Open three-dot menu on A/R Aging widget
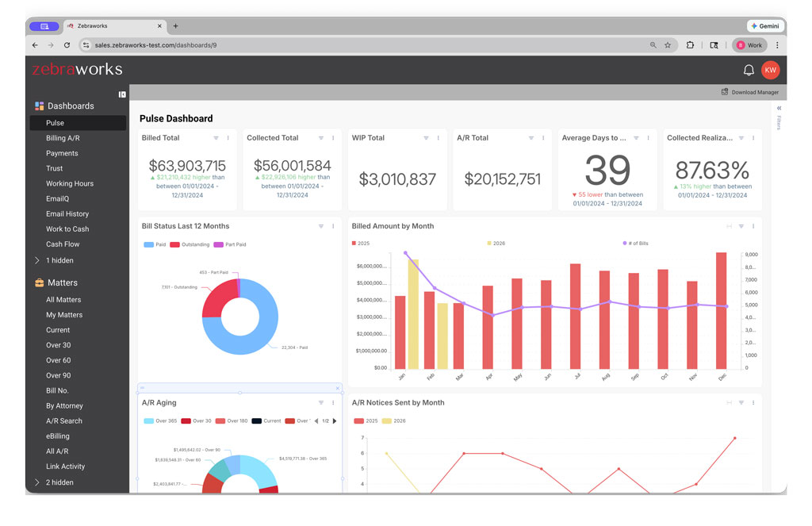Image resolution: width=812 pixels, height=526 pixels. point(333,403)
